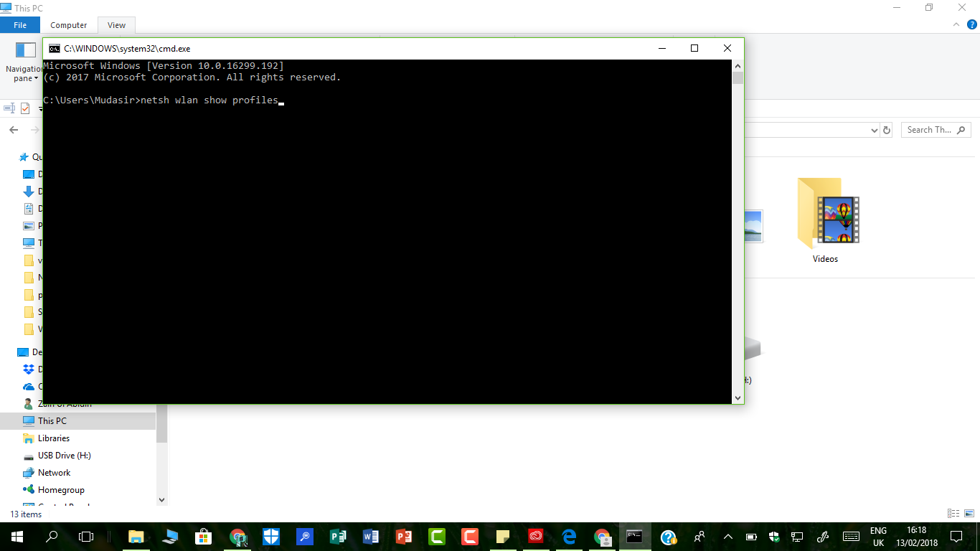The width and height of the screenshot is (980, 551).
Task: Open PowerPoint from the taskbar
Action: [x=404, y=536]
